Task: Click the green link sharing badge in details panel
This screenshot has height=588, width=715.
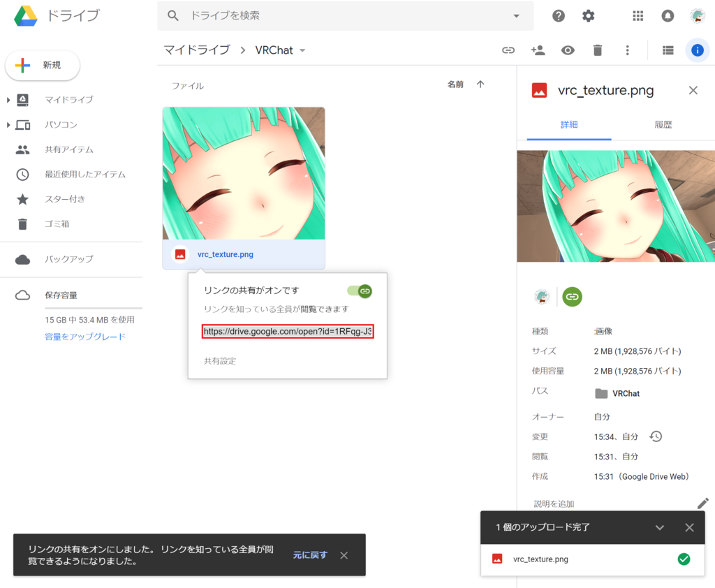Action: pyautogui.click(x=572, y=297)
